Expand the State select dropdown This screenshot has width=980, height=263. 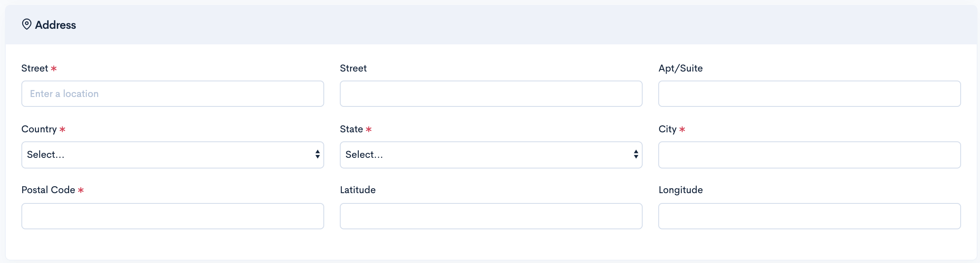pyautogui.click(x=491, y=155)
